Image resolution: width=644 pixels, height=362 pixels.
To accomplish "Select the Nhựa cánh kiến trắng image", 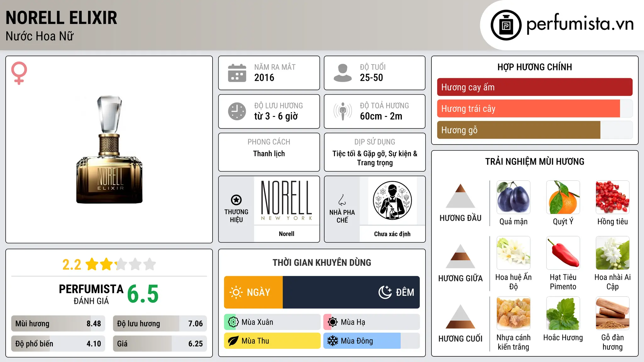I will point(514,313).
